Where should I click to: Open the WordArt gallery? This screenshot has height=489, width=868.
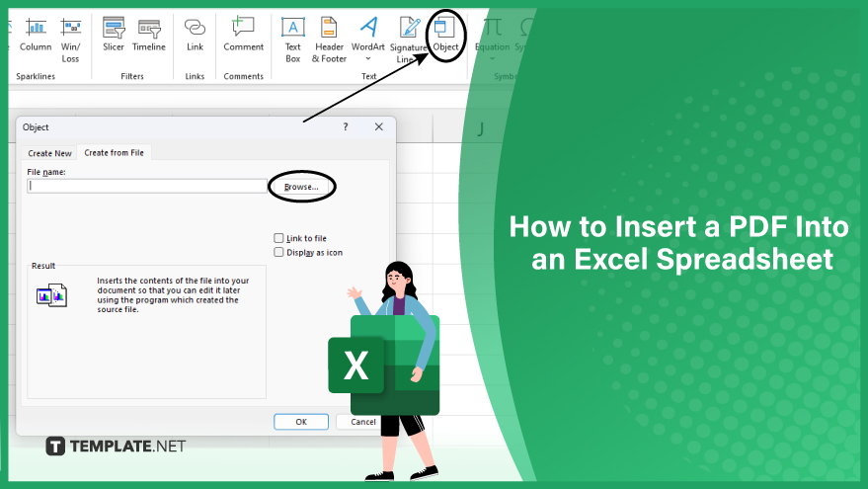(368, 39)
